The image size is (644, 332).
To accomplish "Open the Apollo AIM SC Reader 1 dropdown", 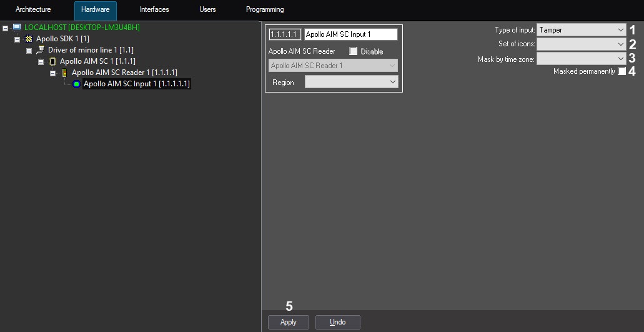I will (x=333, y=66).
